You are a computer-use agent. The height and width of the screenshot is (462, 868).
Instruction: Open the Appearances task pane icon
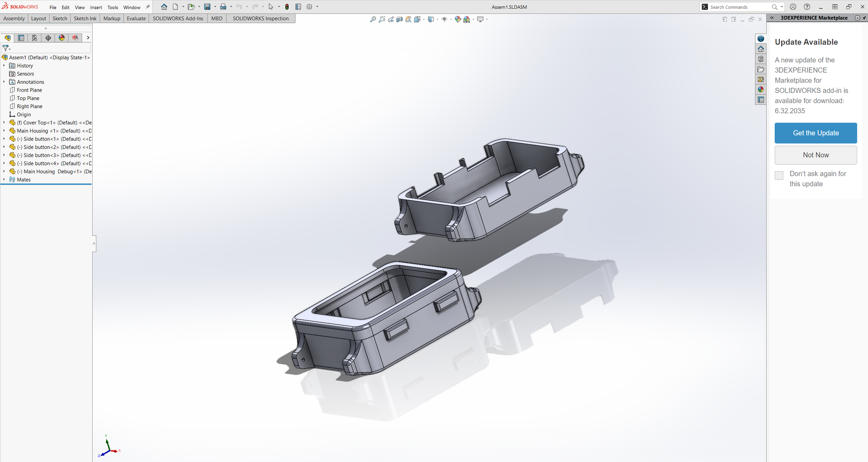[x=761, y=89]
